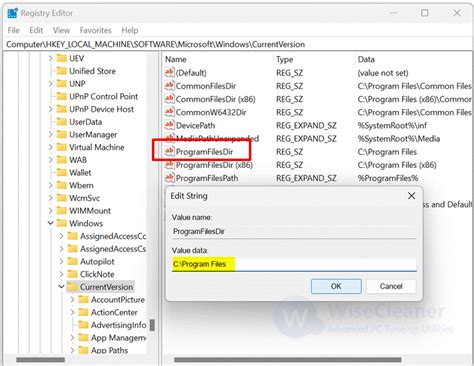Click the CommonW6432Dir string value icon

click(169, 112)
